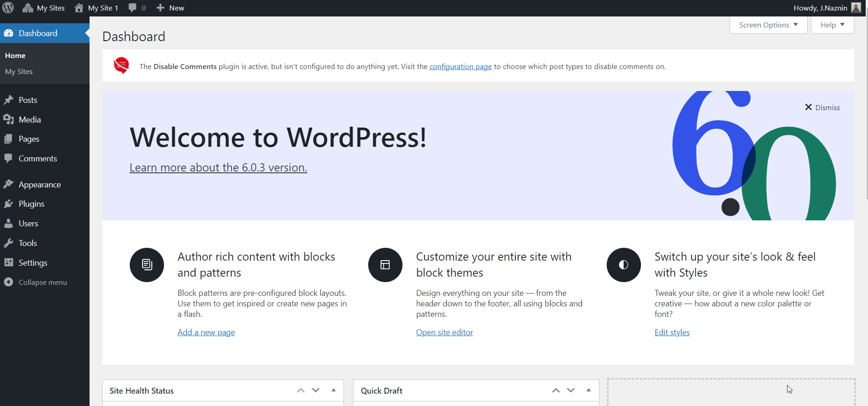Expand the Help dropdown tab
868x406 pixels.
(832, 25)
